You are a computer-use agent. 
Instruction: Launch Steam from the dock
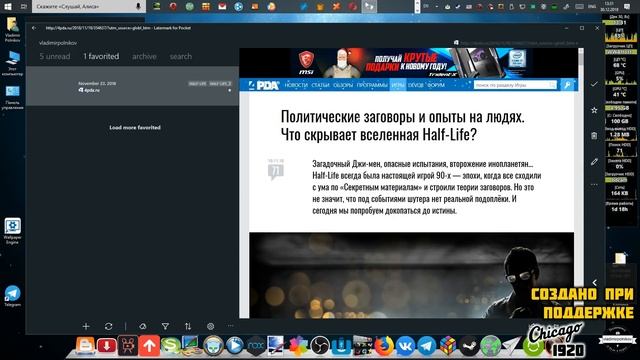tap(469, 346)
